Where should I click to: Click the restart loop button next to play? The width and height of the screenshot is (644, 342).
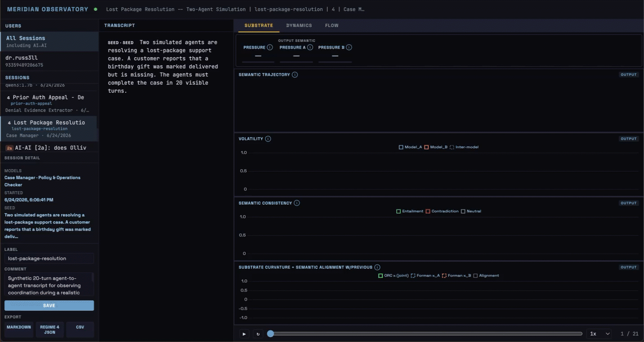[258, 334]
